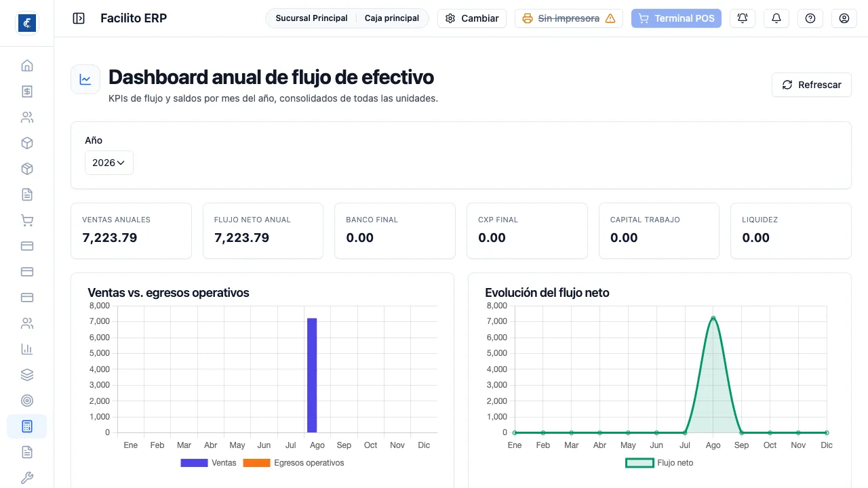Select the taped package icon in the sidebar
The width and height of the screenshot is (868, 488).
(x=27, y=169)
